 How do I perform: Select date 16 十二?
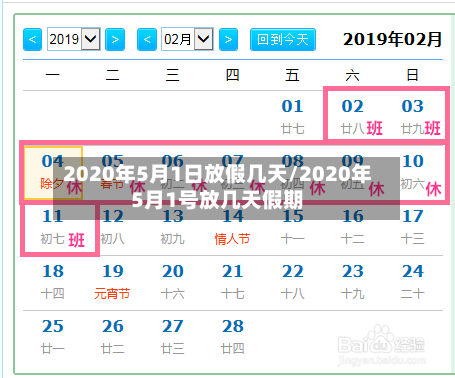(353, 228)
